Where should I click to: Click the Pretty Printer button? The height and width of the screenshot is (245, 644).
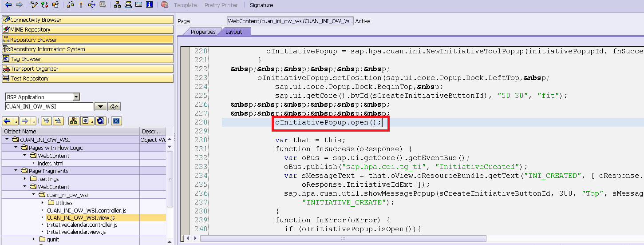coord(221,5)
